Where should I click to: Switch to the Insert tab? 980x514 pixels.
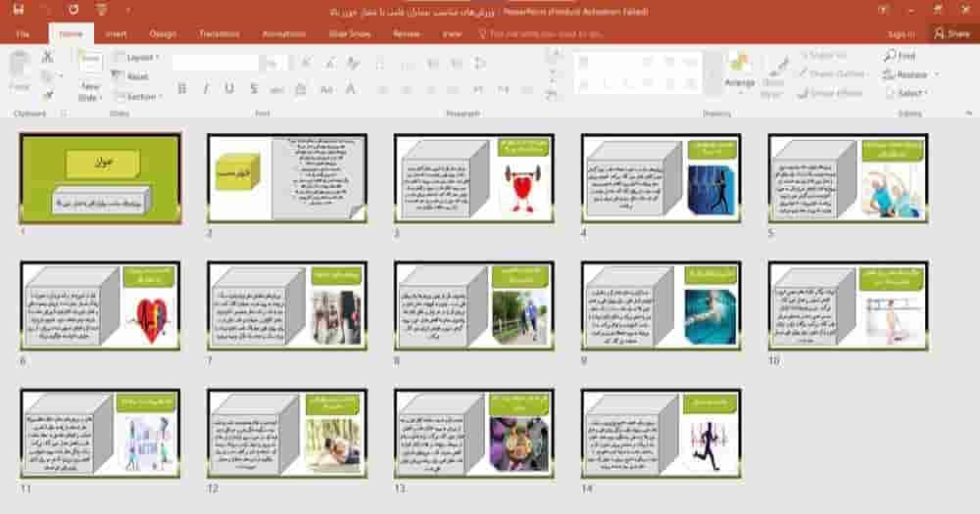coord(116,33)
